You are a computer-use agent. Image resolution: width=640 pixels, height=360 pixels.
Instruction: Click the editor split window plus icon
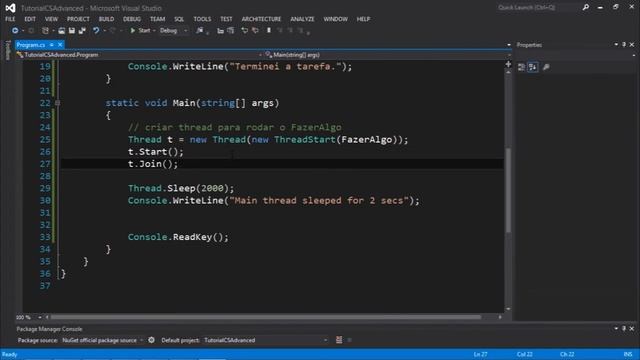508,64
